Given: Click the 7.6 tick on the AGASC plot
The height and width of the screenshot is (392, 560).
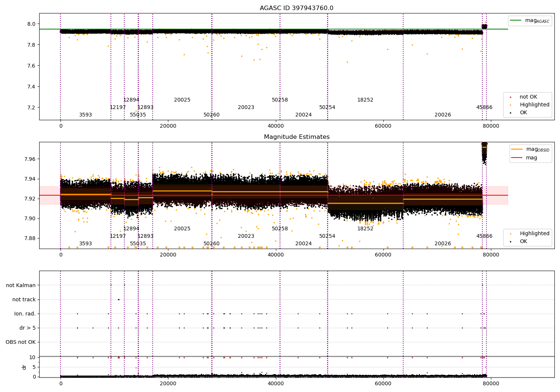Looking at the screenshot, I should point(31,66).
